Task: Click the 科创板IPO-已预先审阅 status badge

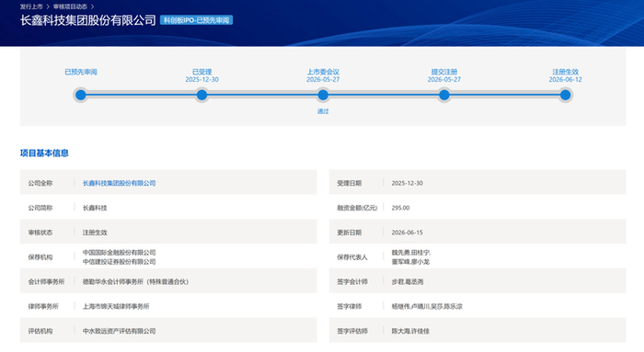Action: click(x=196, y=20)
